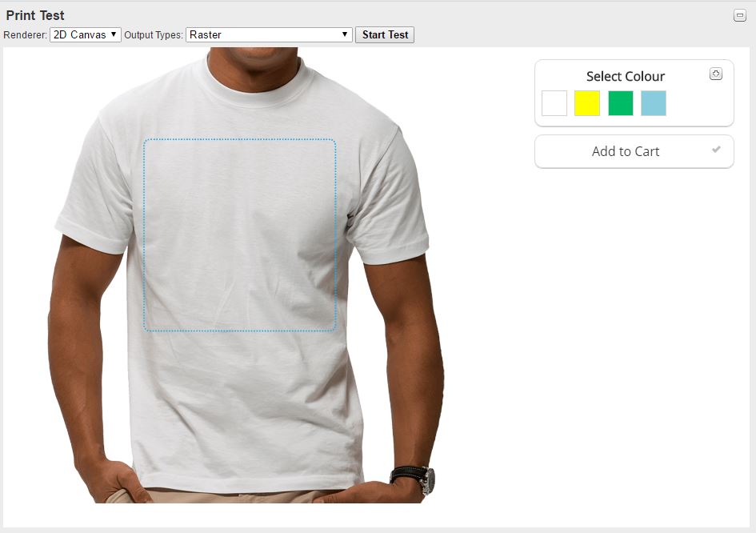Viewport: 756px width, 533px height.
Task: Choose the yellow colour swatch
Action: coord(586,103)
